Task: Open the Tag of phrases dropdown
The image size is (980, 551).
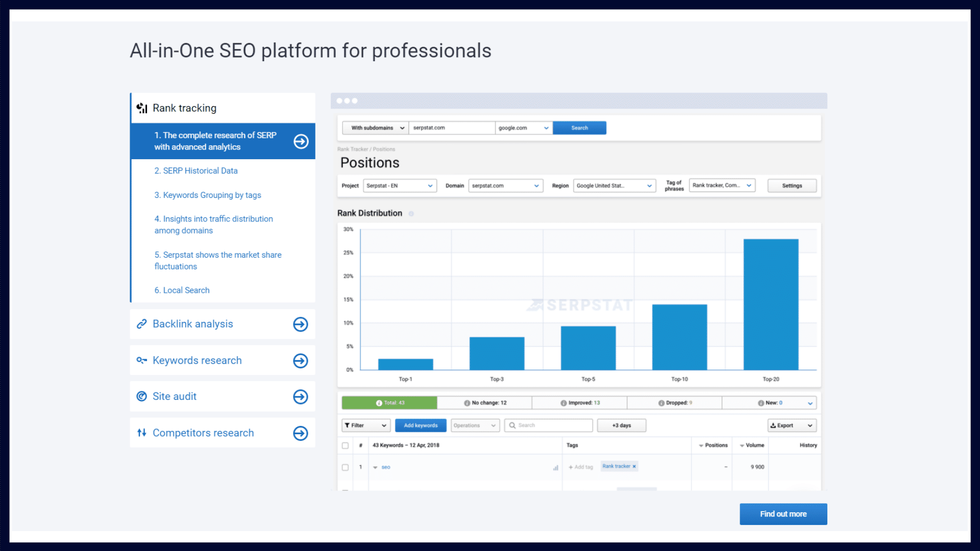Action: click(722, 185)
